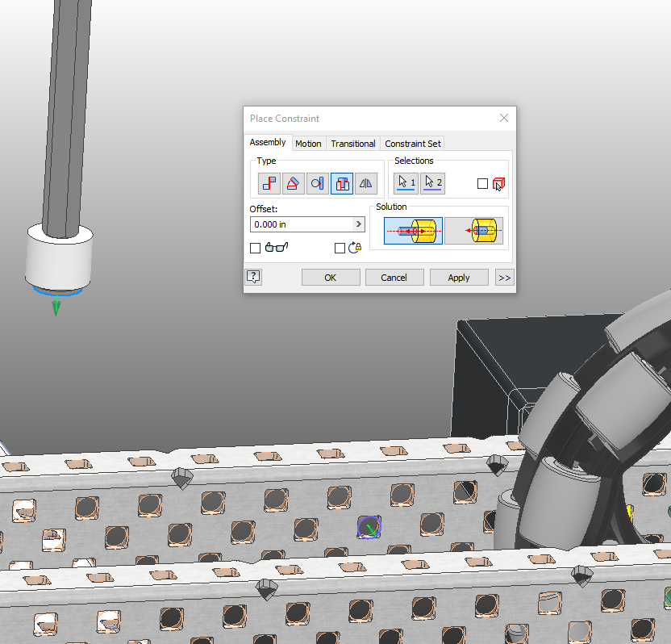This screenshot has width=671, height=644.
Task: Click the Cancel button
Action: (x=394, y=278)
